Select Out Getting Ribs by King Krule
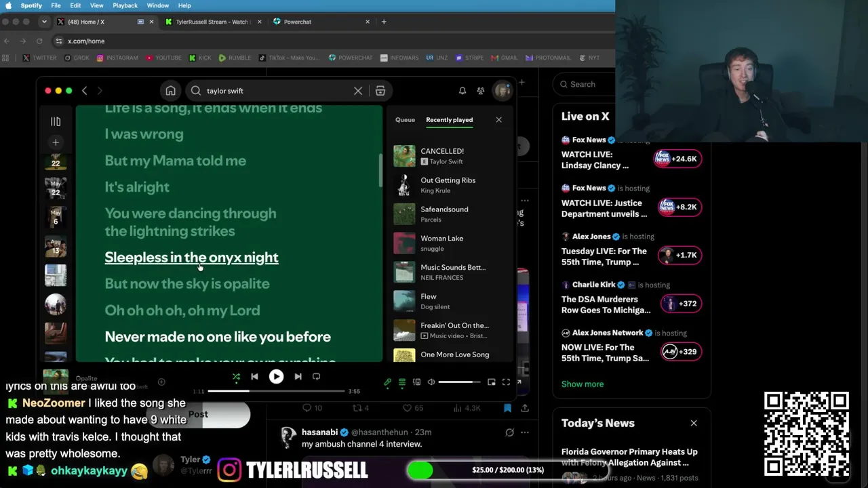This screenshot has height=488, width=868. 450,185
